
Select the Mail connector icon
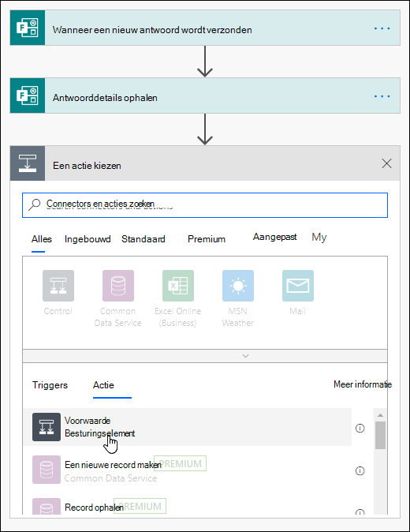298,286
